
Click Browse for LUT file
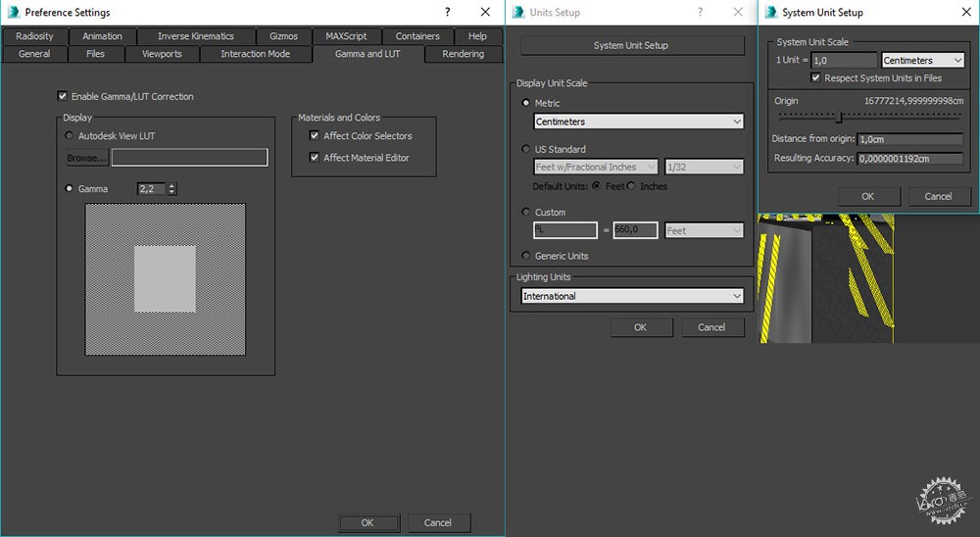[x=87, y=158]
